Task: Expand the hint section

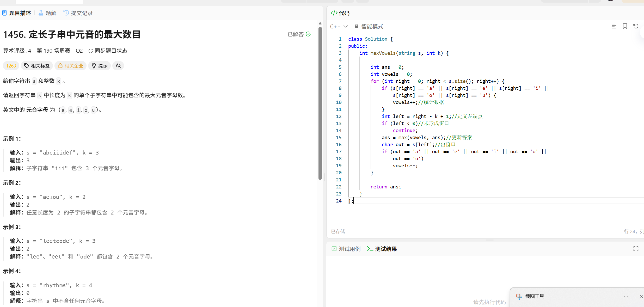Action: tap(100, 66)
